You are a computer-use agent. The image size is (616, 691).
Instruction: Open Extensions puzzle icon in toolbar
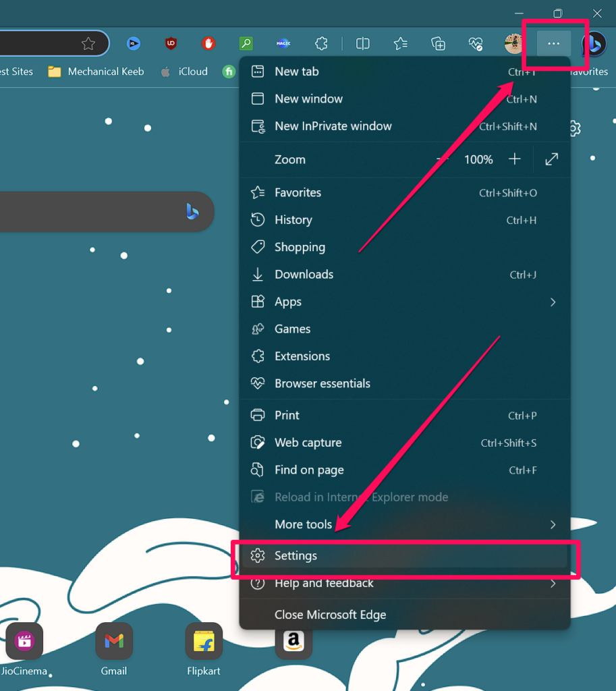321,43
